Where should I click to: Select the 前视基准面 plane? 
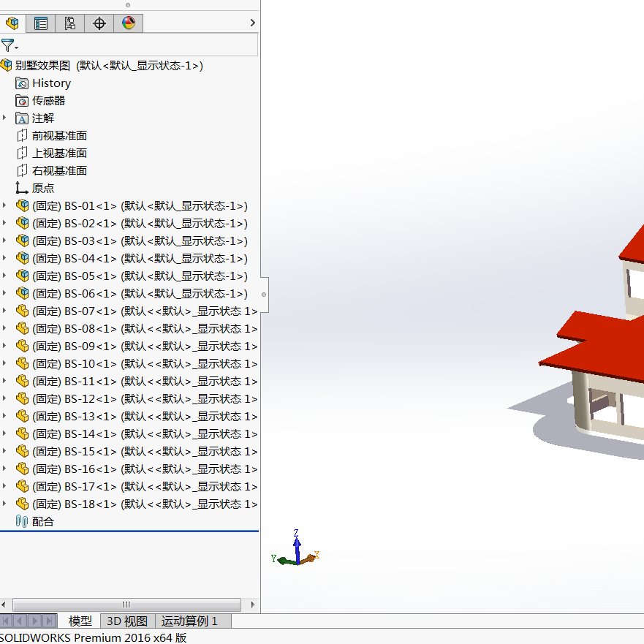pyautogui.click(x=58, y=136)
